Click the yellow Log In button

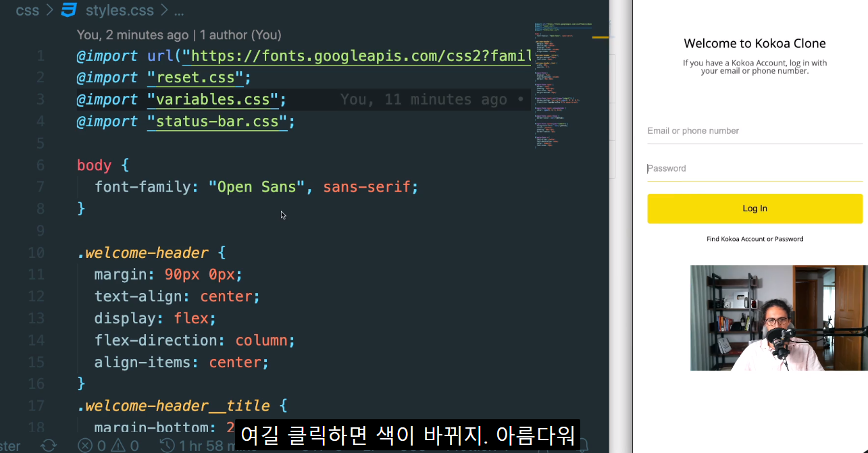click(x=755, y=209)
